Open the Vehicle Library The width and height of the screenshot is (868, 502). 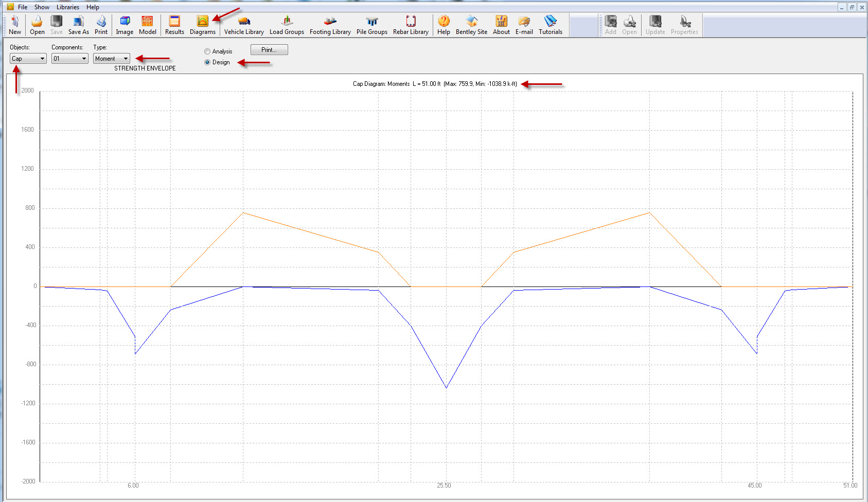coord(244,25)
